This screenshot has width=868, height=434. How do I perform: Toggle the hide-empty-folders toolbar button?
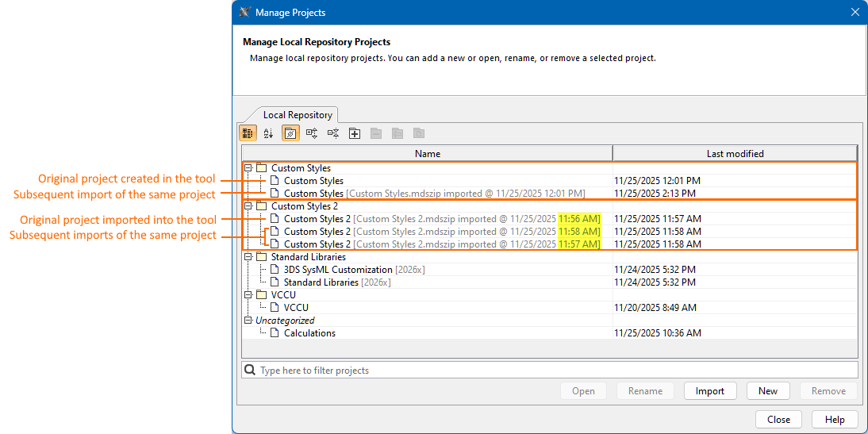tap(290, 133)
